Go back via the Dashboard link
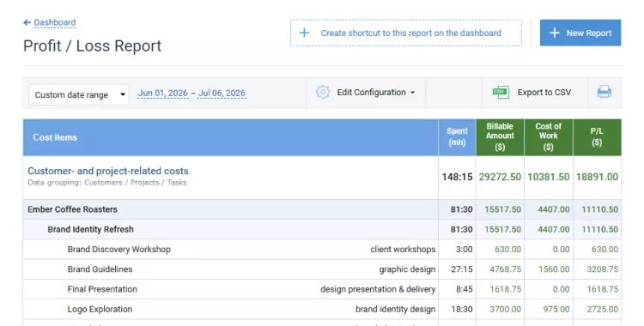This screenshot has width=644, height=326. (55, 22)
